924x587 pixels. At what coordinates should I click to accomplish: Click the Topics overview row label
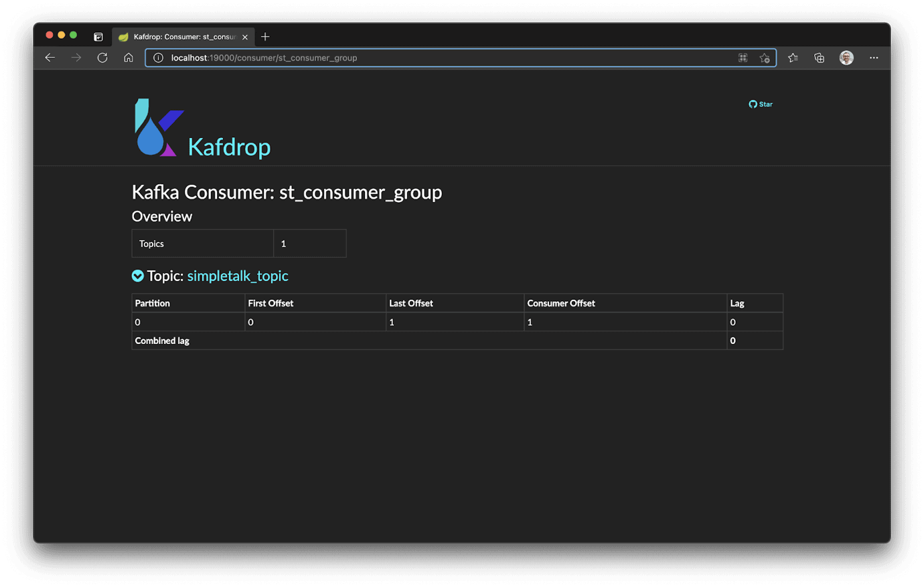coord(151,244)
